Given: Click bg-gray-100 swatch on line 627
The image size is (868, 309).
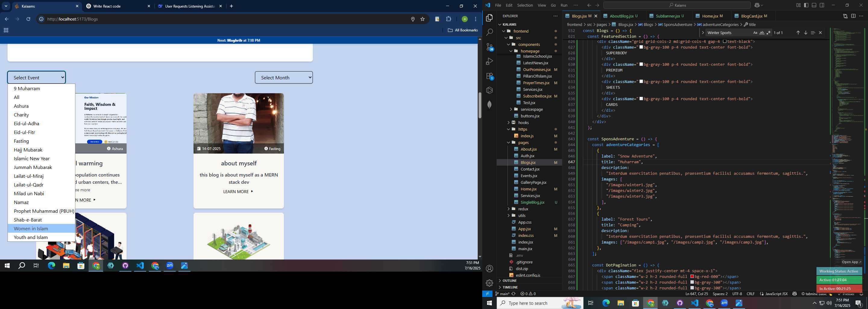Looking at the screenshot, I should click(x=641, y=47).
